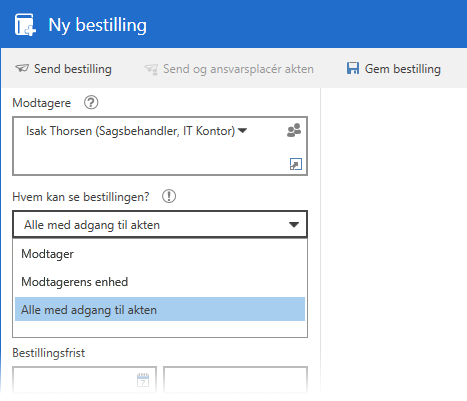The height and width of the screenshot is (401, 467).
Task: Click Bestillingsfrist time input field
Action: click(235, 380)
